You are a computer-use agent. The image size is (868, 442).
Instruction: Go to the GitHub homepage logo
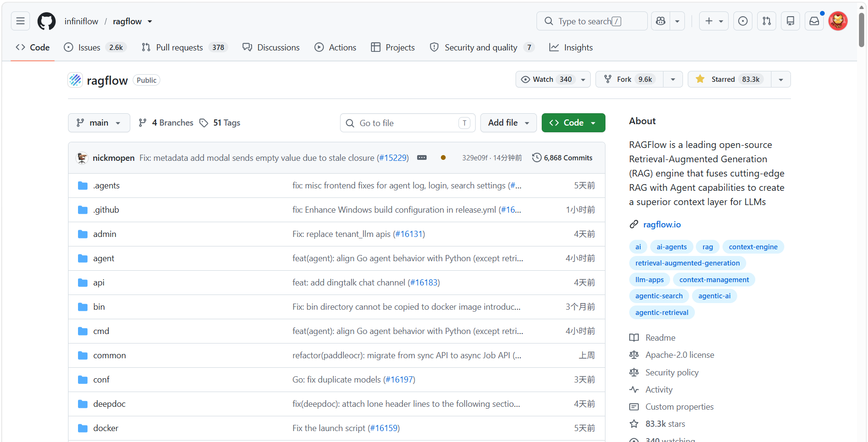tap(47, 21)
